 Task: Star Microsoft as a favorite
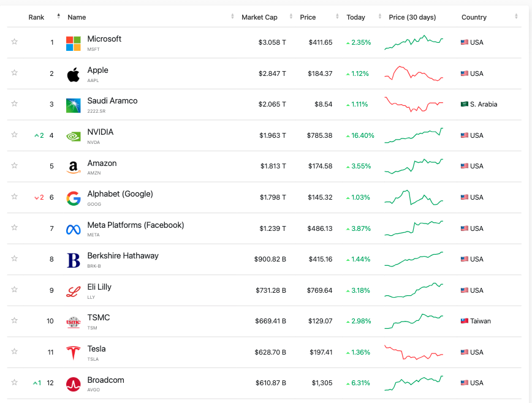(14, 42)
